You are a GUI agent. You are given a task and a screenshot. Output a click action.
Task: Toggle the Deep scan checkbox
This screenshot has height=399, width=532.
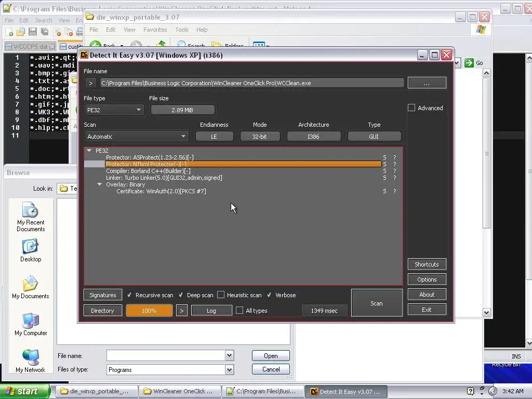[181, 295]
